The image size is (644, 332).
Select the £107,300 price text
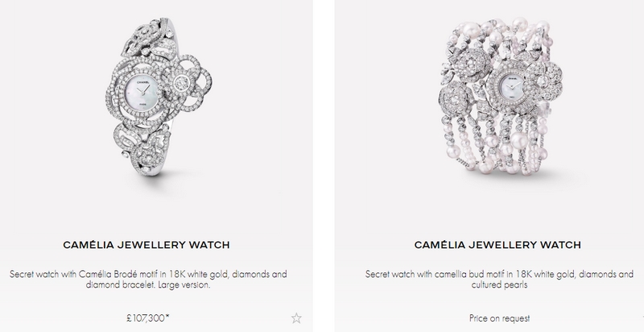click(146, 318)
